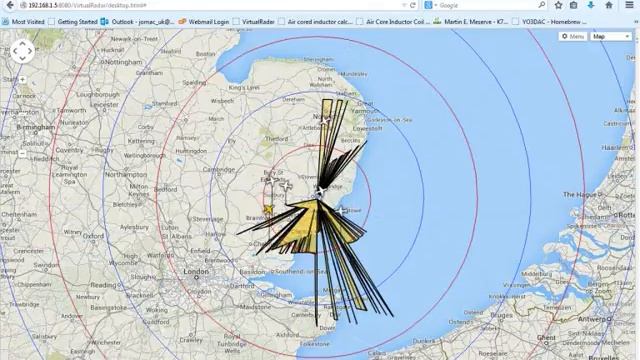Open the URL history dropdown arrow

[x=404, y=5]
